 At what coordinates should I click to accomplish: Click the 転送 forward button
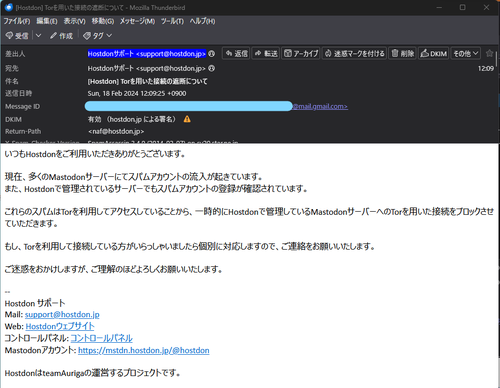pyautogui.click(x=266, y=54)
